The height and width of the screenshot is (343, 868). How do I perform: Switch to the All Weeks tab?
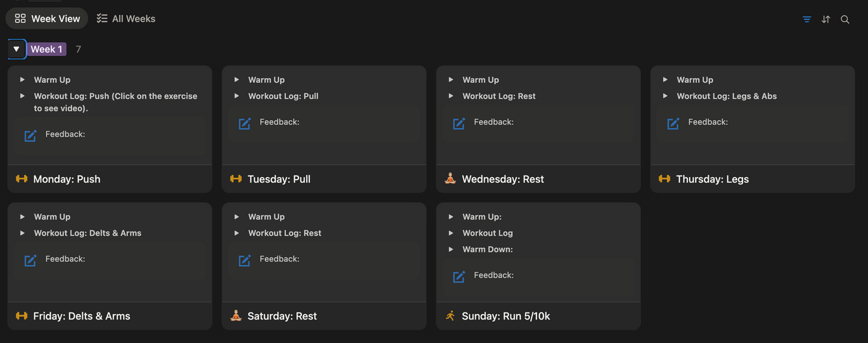[x=126, y=19]
